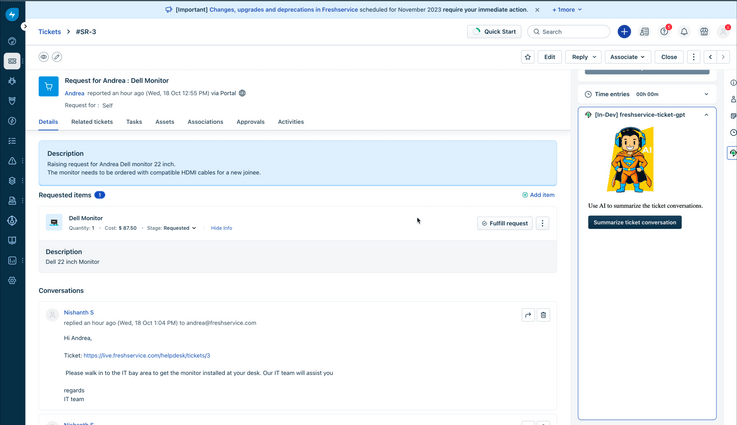Click the Edit button

[549, 57]
